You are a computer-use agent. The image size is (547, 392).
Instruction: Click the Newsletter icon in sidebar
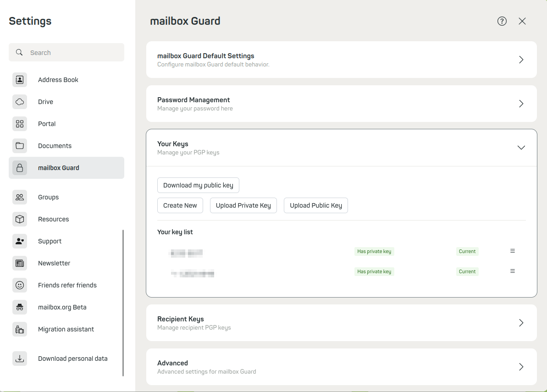click(x=20, y=263)
